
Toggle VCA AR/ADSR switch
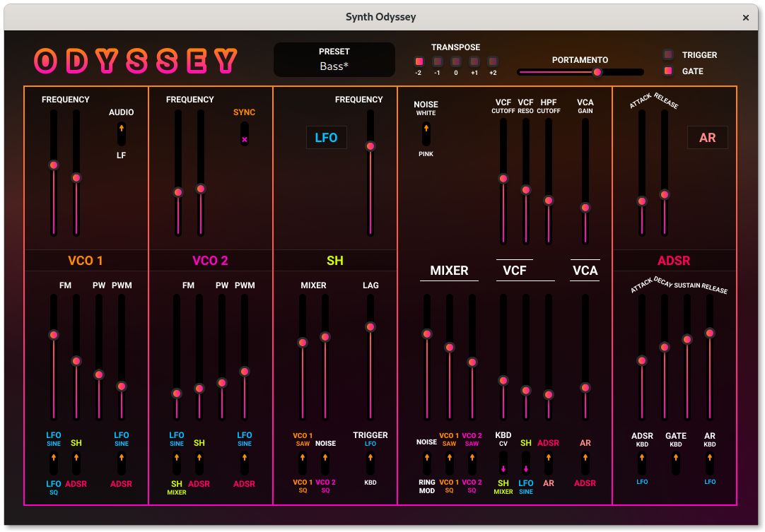point(585,463)
